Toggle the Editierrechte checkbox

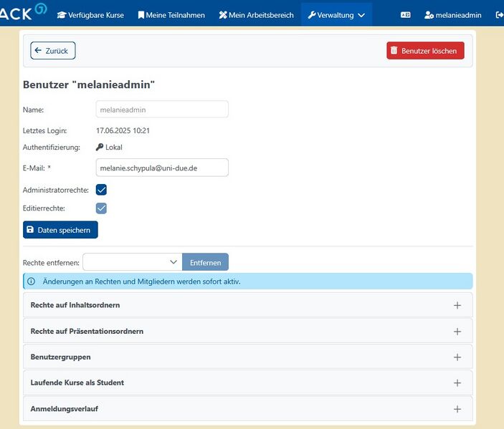(x=101, y=208)
